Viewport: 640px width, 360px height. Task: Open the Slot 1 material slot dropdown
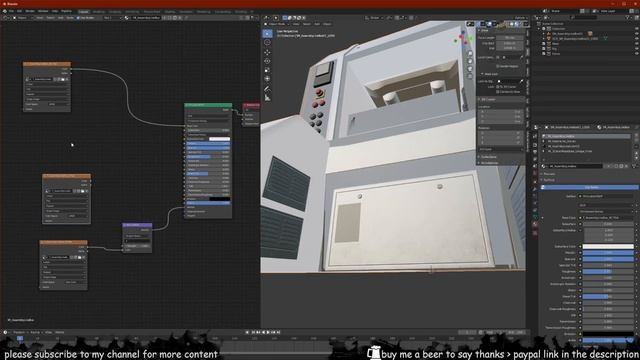[112, 18]
